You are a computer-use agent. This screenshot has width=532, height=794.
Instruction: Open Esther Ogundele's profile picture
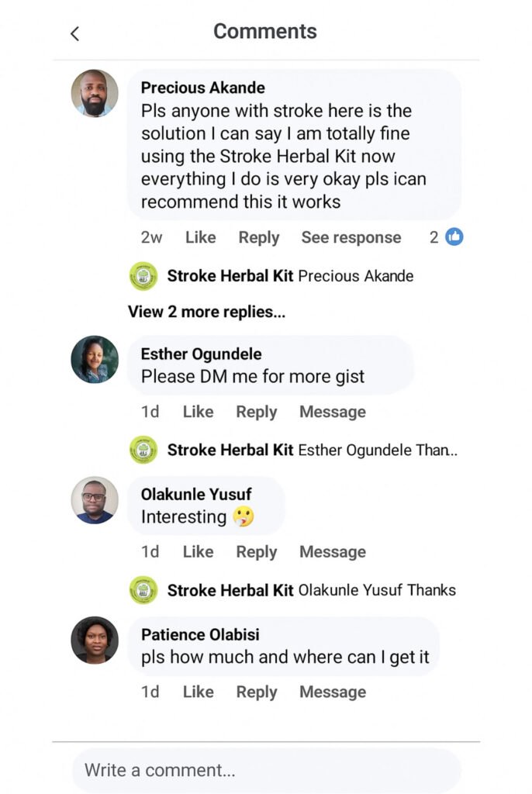click(95, 359)
